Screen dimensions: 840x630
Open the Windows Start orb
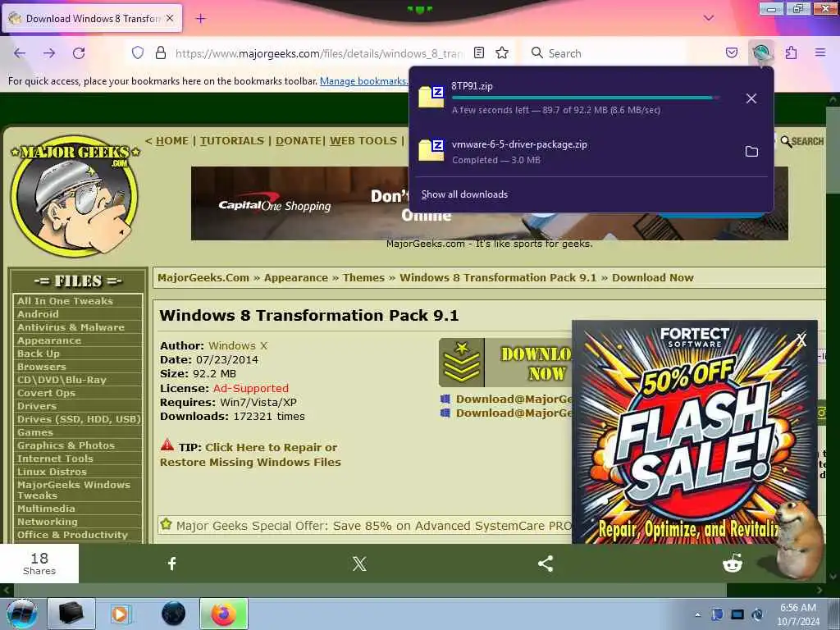pos(22,614)
